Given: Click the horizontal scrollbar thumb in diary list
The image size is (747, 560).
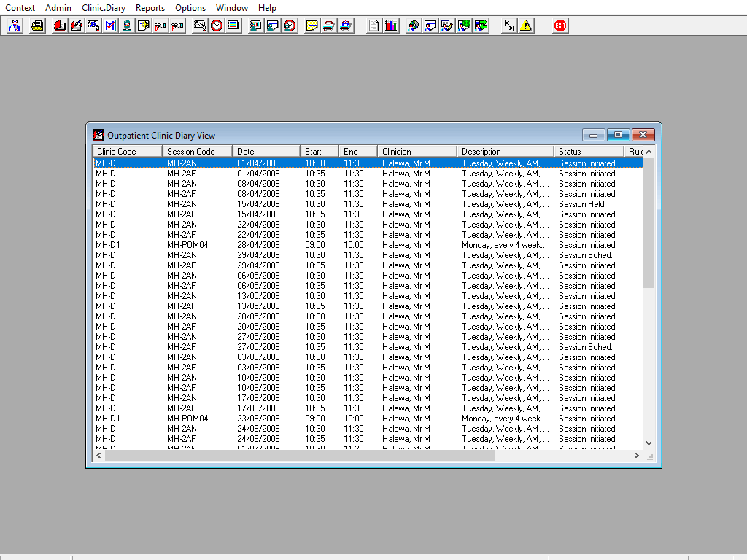Looking at the screenshot, I should (x=300, y=456).
